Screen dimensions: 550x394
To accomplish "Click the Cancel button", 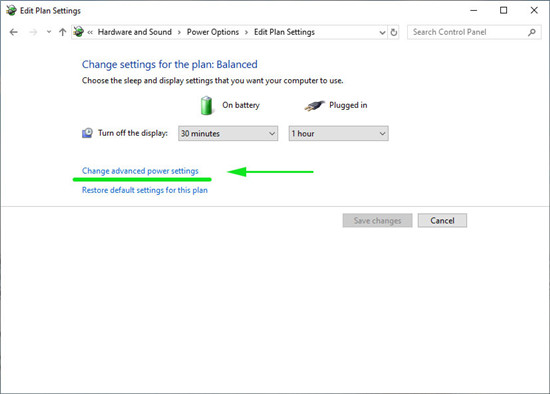I will (442, 221).
